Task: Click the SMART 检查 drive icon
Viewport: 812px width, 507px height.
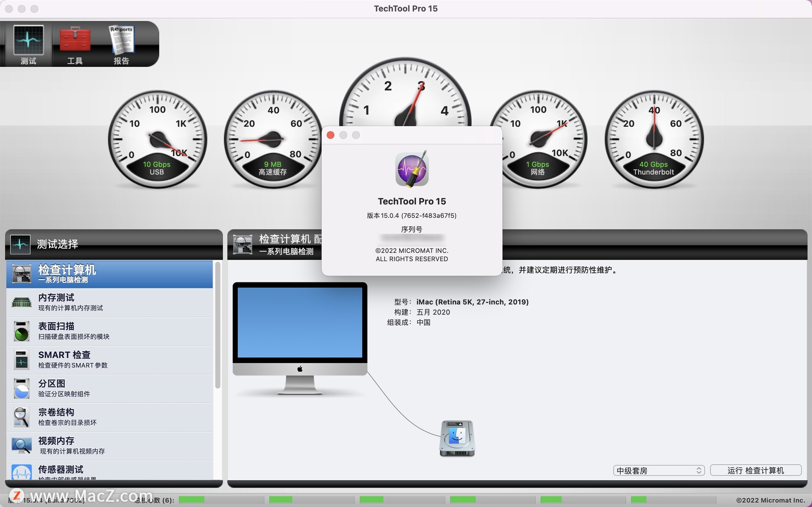Action: tap(22, 360)
